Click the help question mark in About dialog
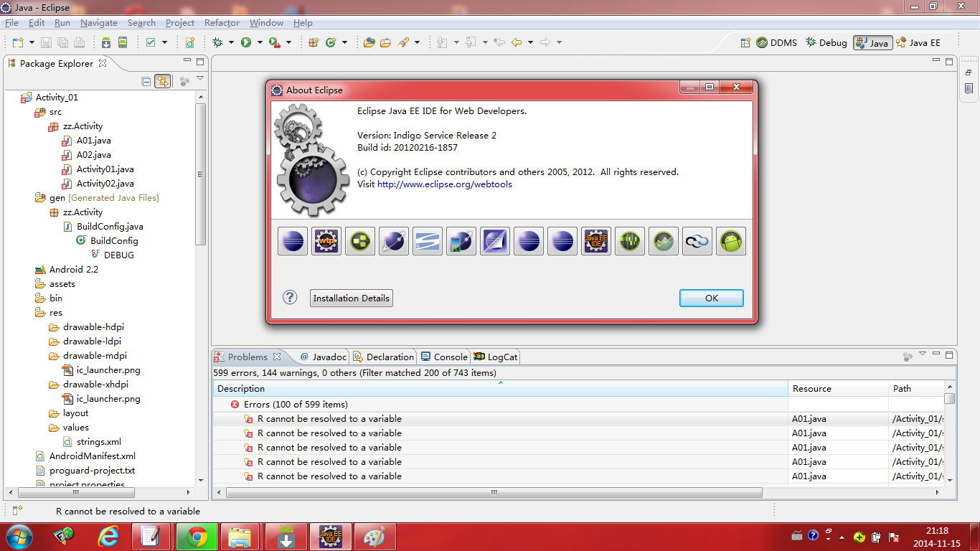The image size is (980, 551). tap(290, 297)
